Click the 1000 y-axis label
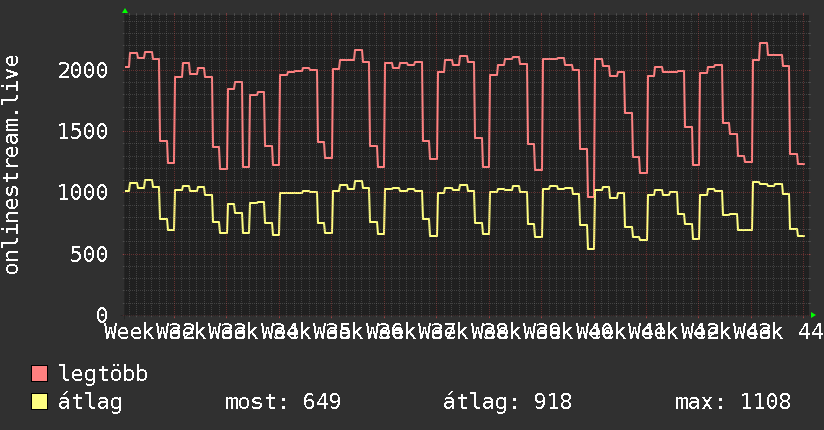Viewport: 824px width, 430px height. (x=83, y=192)
